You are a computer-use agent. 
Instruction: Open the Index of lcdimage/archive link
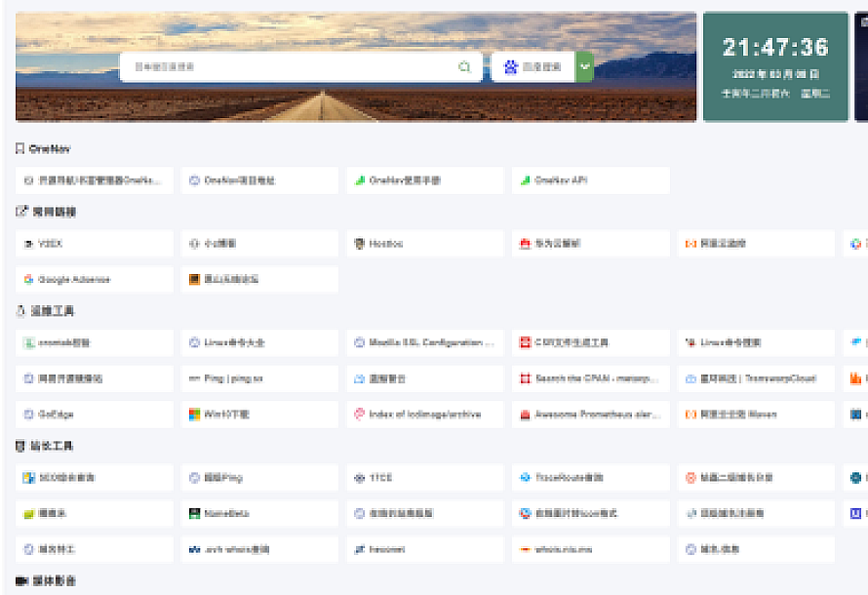(x=425, y=415)
